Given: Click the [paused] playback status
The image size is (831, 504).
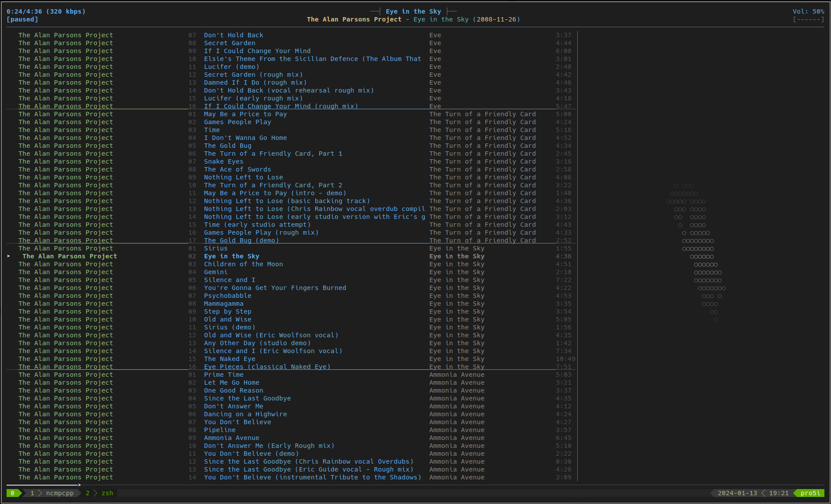Looking at the screenshot, I should (x=22, y=19).
